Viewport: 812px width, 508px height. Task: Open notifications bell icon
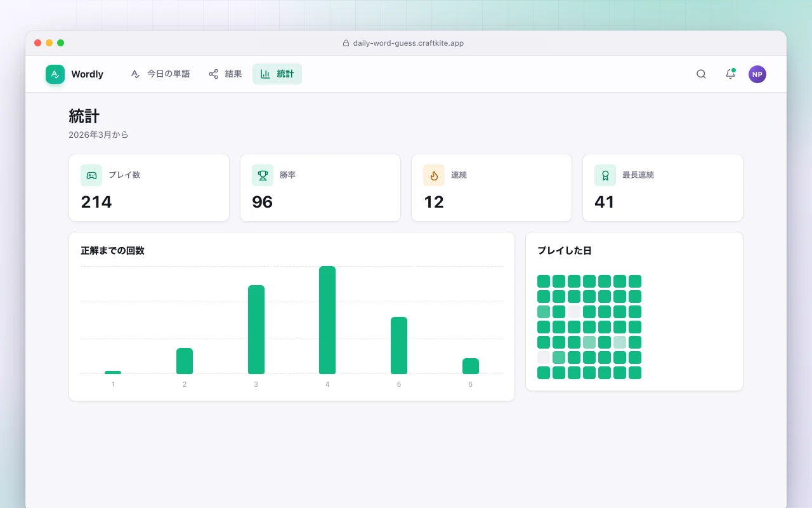(730, 74)
